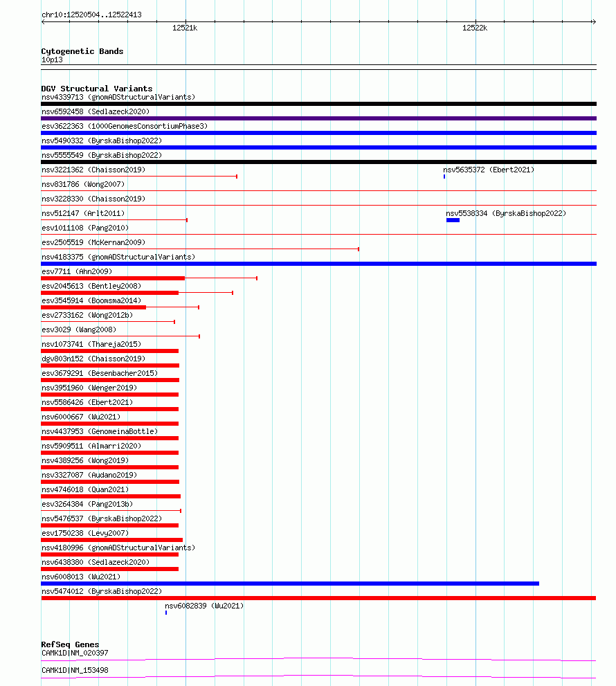Open dgv803n152 Chaisson2019 variant label

[93, 359]
